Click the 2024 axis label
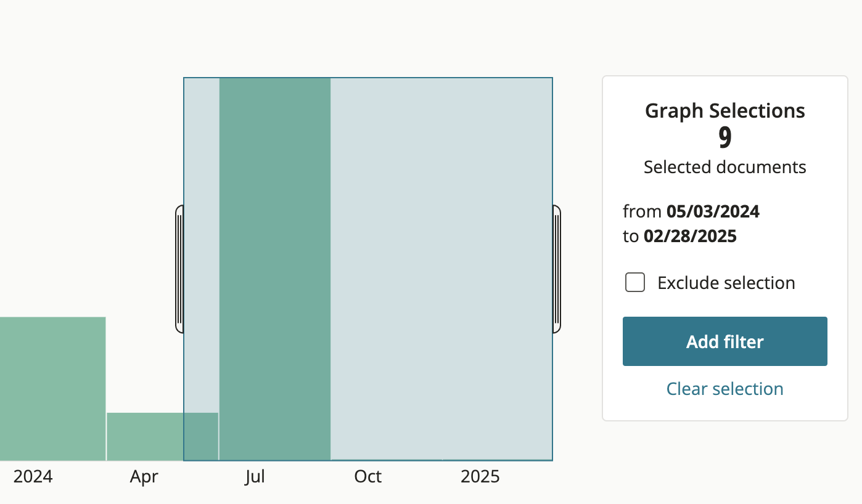Screen dimensions: 862x504 pos(33,476)
